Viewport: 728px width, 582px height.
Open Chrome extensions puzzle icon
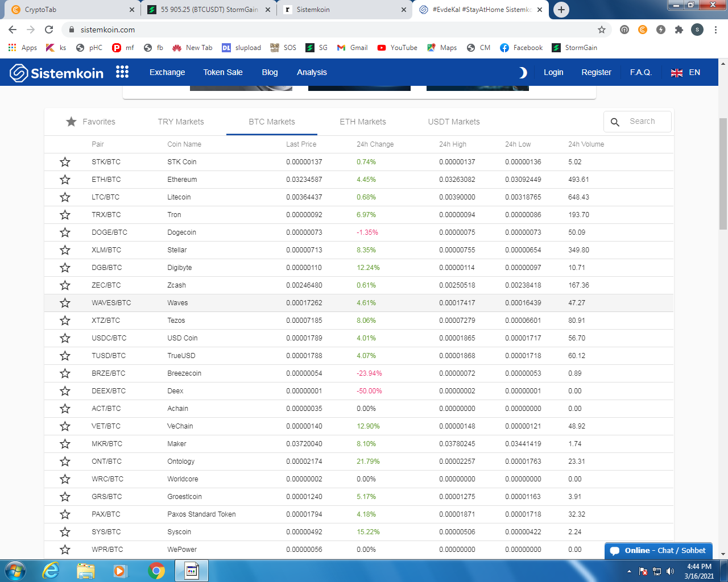pyautogui.click(x=679, y=30)
